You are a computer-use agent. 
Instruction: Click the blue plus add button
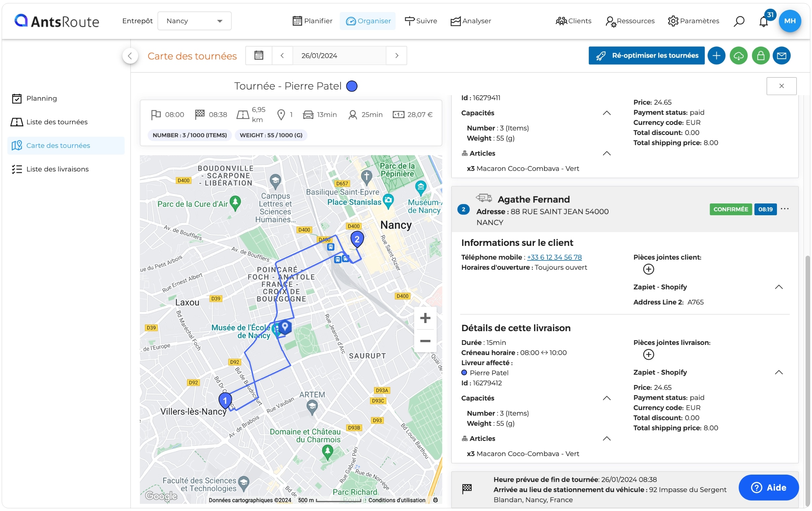pos(716,56)
